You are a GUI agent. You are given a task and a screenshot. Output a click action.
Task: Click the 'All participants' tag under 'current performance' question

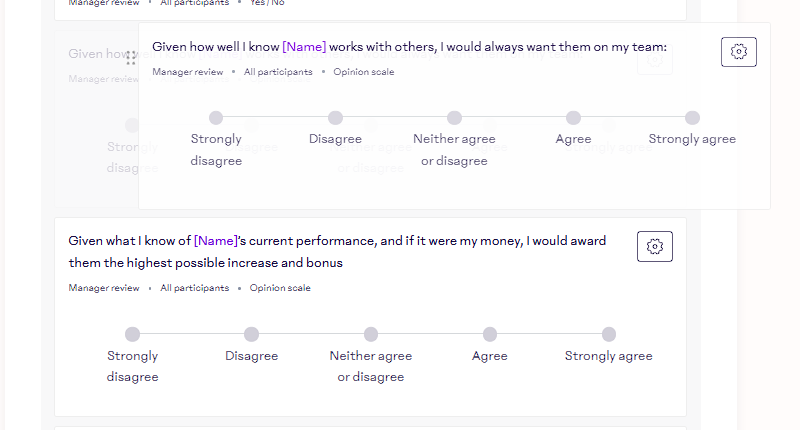[194, 288]
